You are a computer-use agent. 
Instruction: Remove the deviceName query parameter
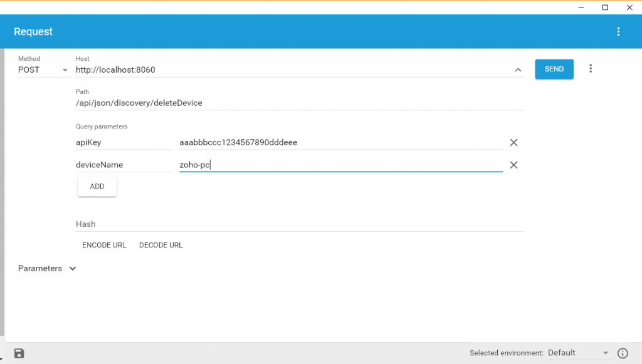pos(513,165)
